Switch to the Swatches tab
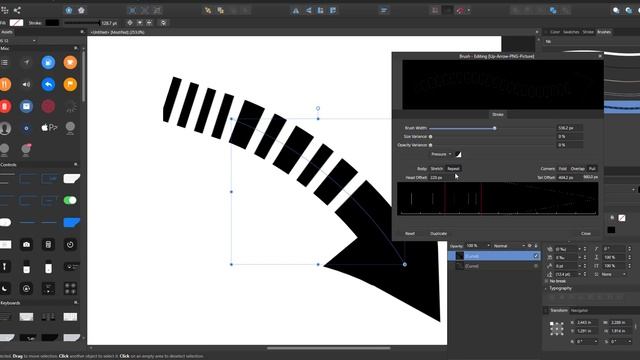Viewport: 640px width, 360px height. point(571,32)
